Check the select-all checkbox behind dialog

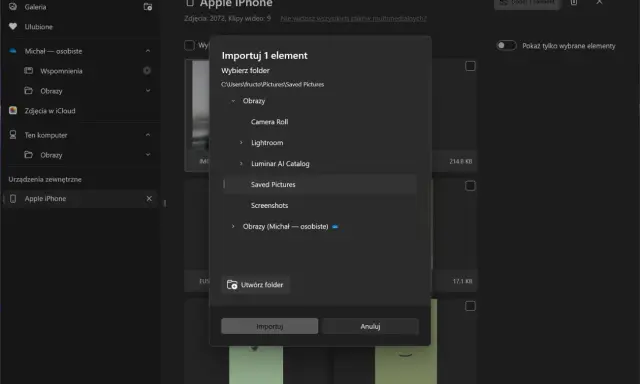click(189, 45)
